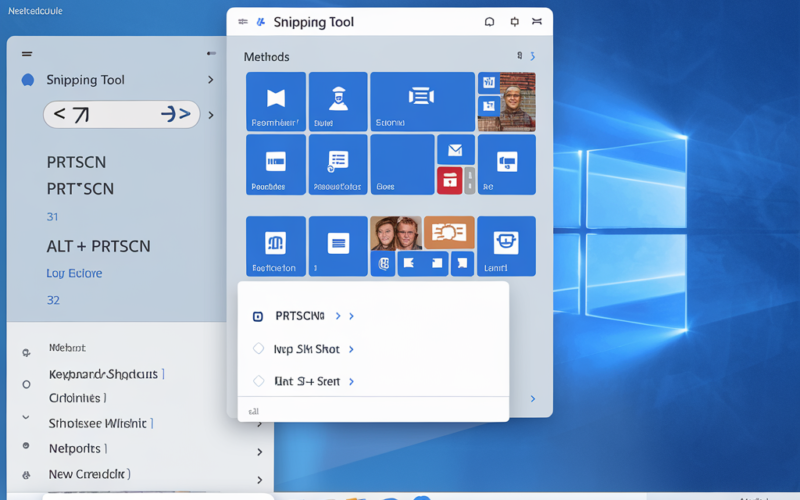Click the lower small tile beside the man's photo
This screenshot has width=800, height=500.
(488, 106)
